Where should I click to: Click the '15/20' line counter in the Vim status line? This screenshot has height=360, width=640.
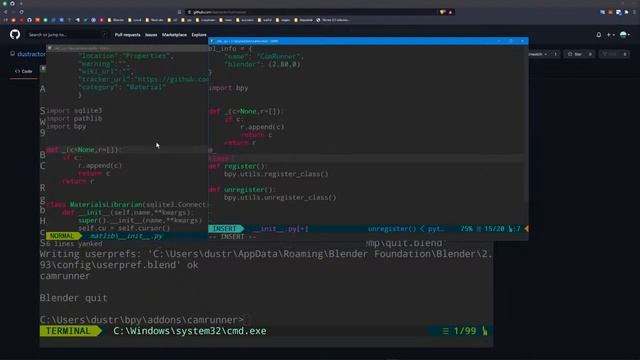494,229
